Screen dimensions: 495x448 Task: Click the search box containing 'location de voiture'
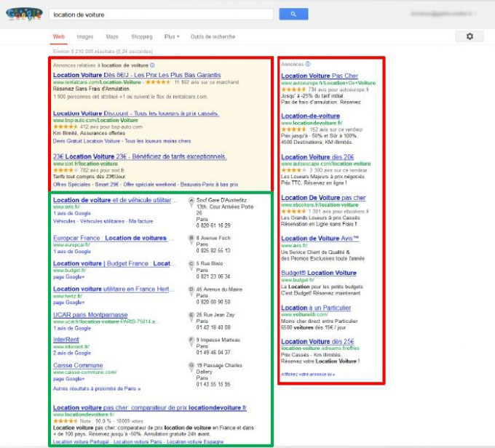pyautogui.click(x=161, y=15)
